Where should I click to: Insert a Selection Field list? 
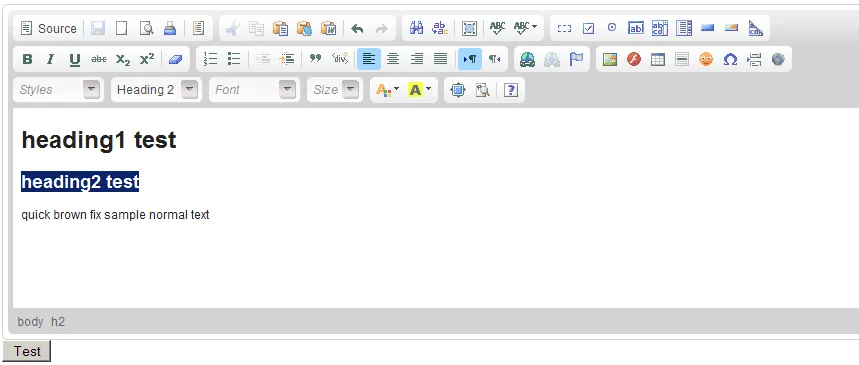pos(684,28)
